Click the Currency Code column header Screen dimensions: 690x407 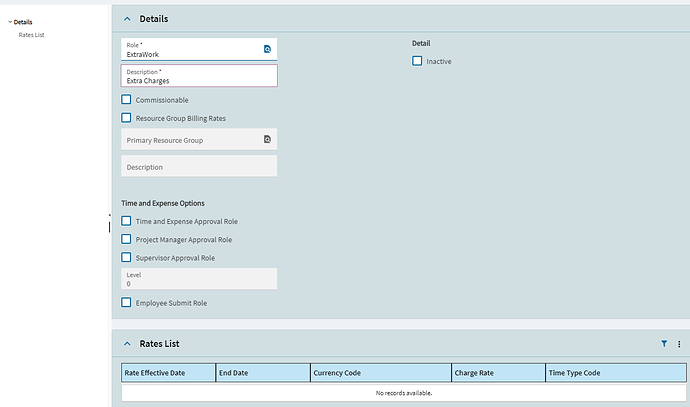point(380,373)
